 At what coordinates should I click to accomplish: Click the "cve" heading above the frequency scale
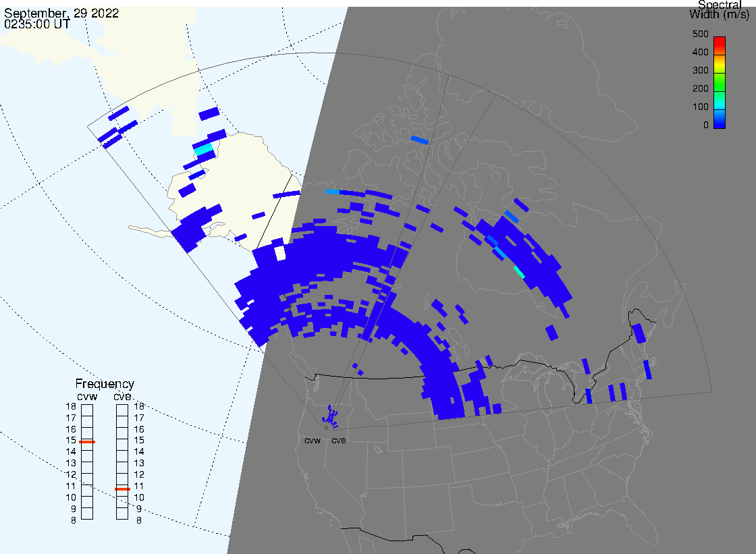[x=122, y=396]
